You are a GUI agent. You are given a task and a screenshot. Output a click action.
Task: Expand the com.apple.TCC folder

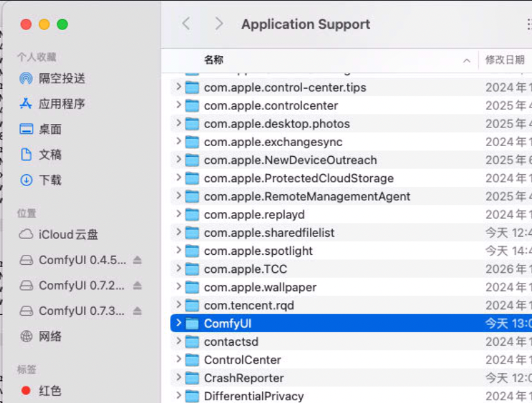tap(178, 269)
